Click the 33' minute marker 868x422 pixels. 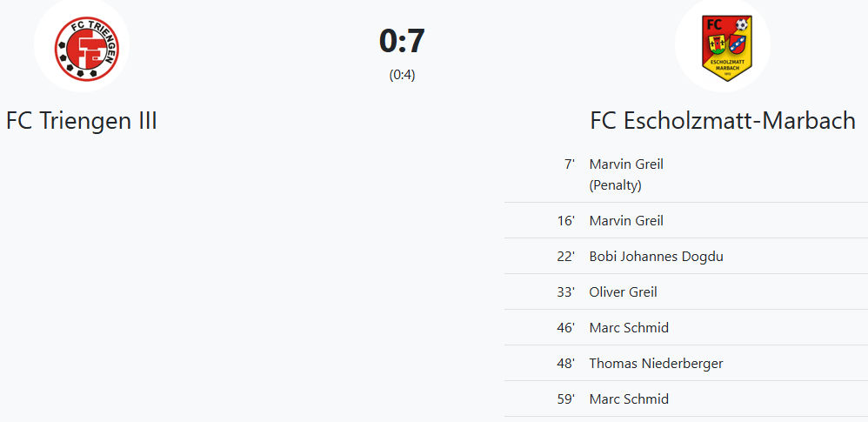coord(566,292)
